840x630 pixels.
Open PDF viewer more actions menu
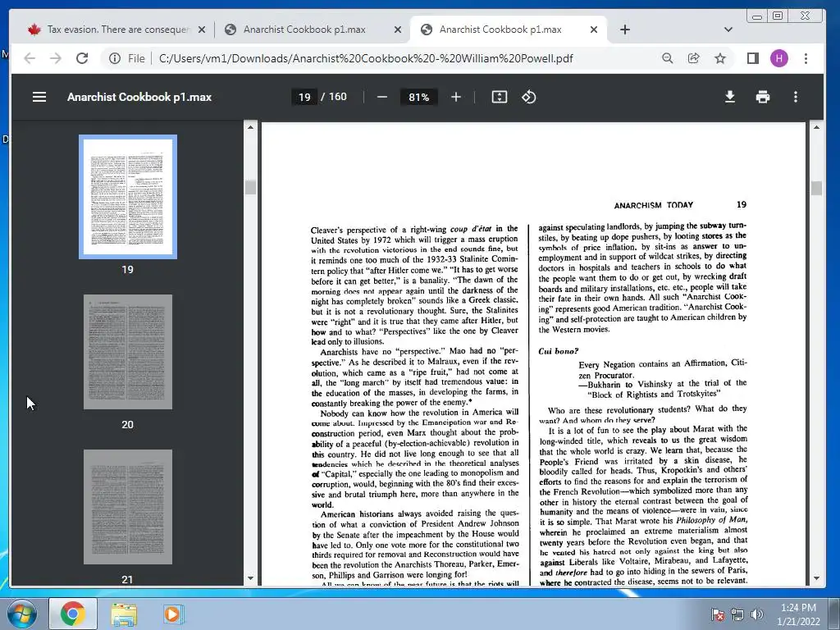click(x=796, y=97)
